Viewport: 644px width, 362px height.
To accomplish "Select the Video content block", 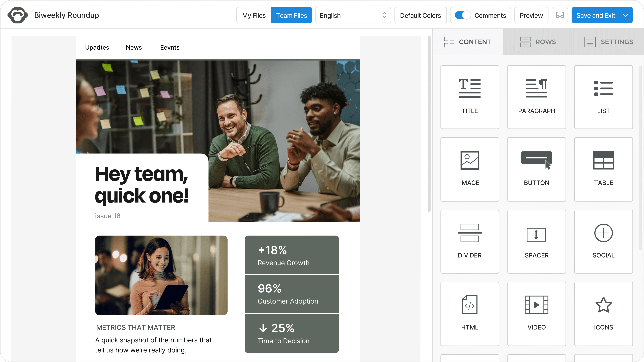I will pos(537,314).
